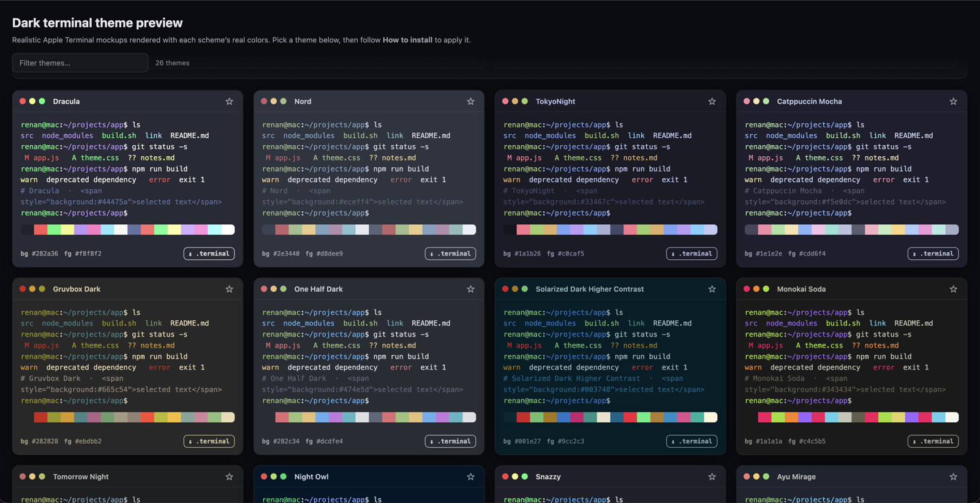Click Catppuccin 'fg #cdd6f4' value

pos(807,254)
